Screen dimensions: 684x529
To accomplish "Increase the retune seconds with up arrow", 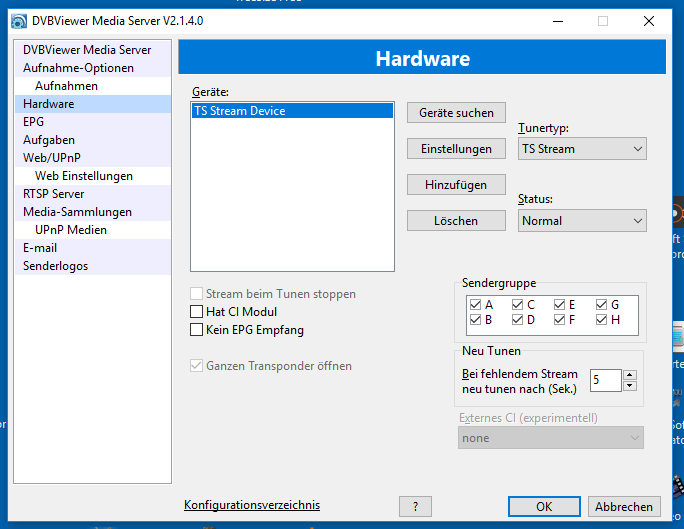I will [629, 375].
